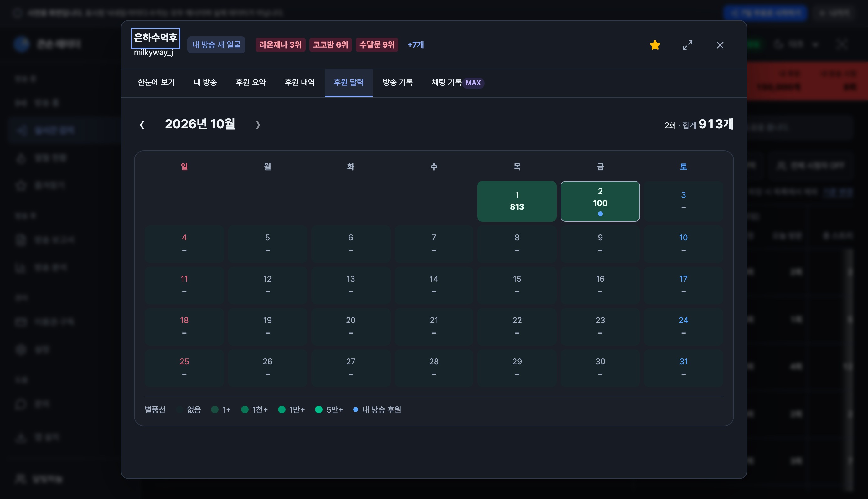The width and height of the screenshot is (868, 499).
Task: Click the 2026년 10월 month heading
Action: point(200,124)
